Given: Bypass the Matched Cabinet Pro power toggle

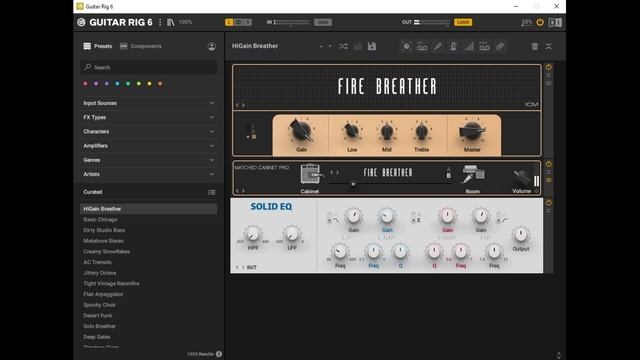Looking at the screenshot, I should [549, 164].
